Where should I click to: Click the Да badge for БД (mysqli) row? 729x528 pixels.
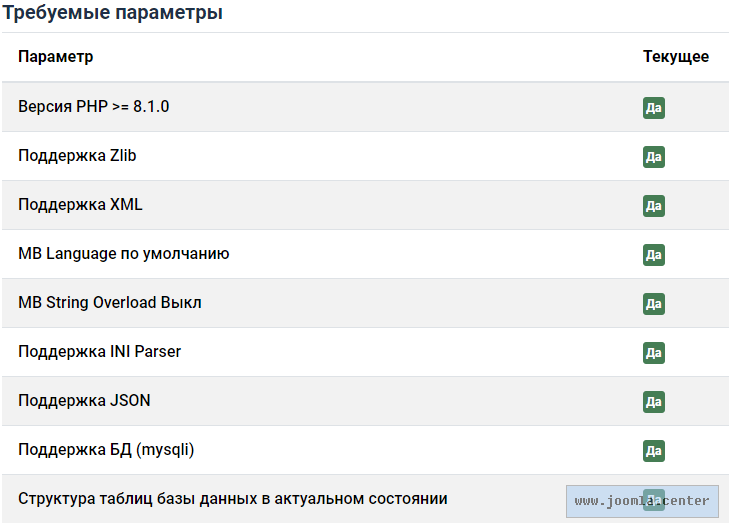654,451
